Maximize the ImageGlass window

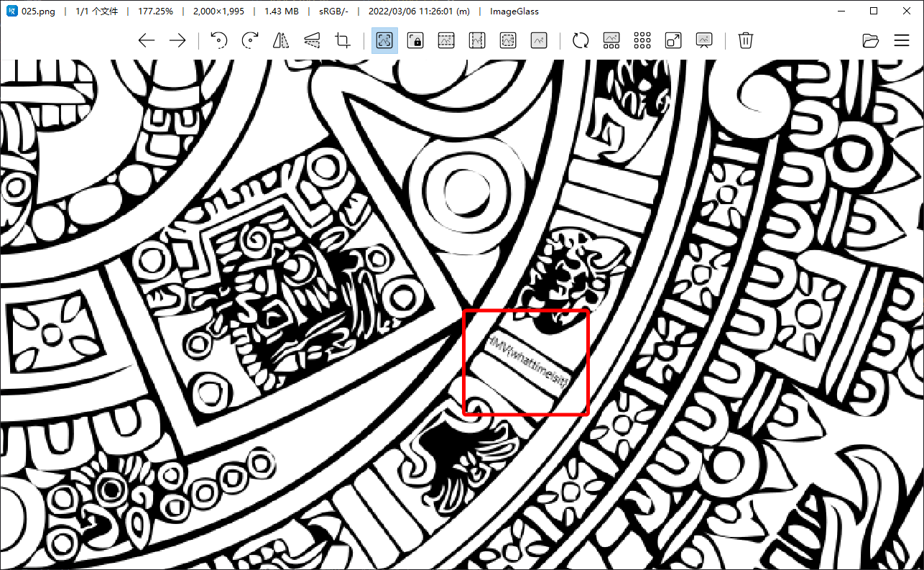(874, 11)
